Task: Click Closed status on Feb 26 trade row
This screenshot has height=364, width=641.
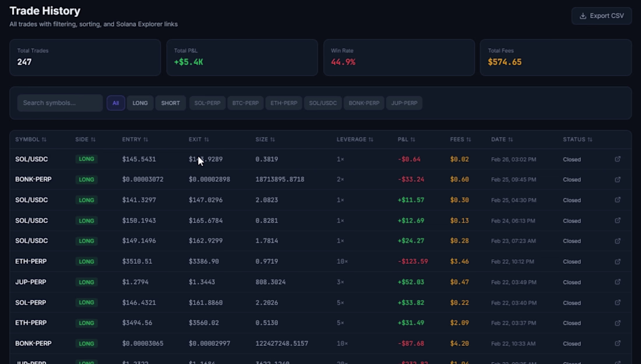Action: click(x=572, y=160)
